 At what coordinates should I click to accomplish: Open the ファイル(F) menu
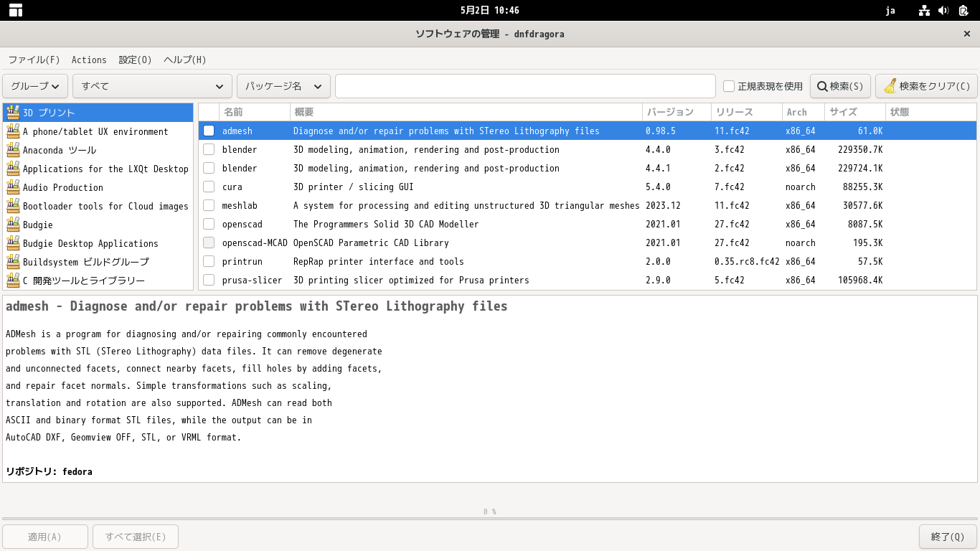tap(34, 60)
